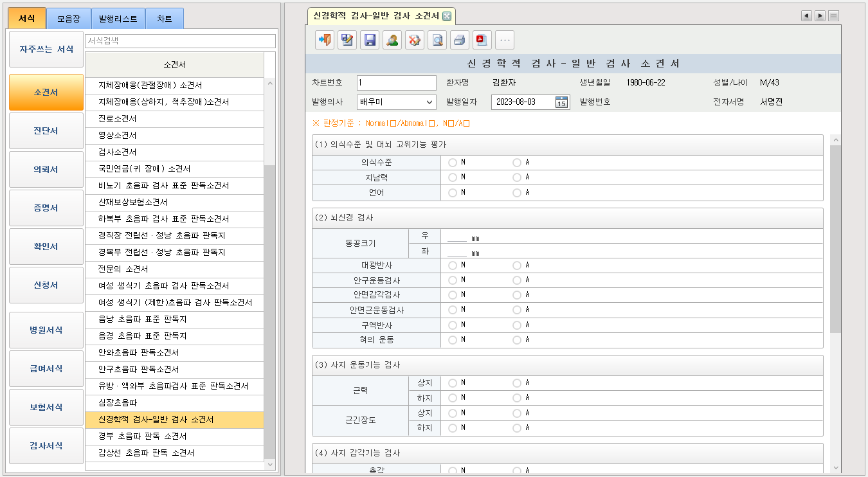Click the delete document icon with red X
The width and height of the screenshot is (868, 477).
click(415, 40)
